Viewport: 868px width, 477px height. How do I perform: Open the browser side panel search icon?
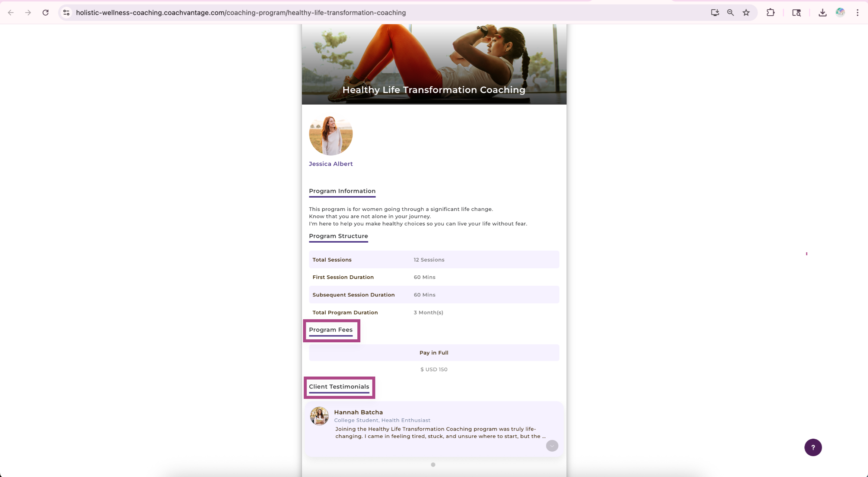[x=796, y=13]
